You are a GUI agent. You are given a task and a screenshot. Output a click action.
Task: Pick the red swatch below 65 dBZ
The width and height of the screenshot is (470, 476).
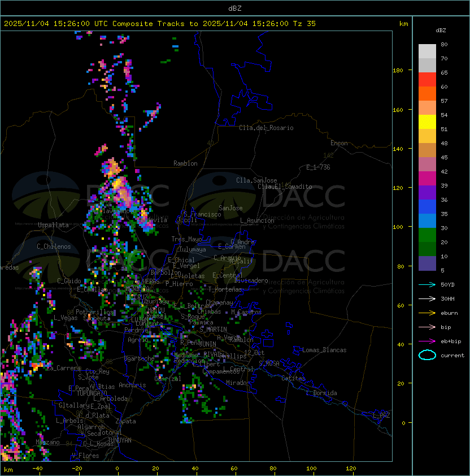pyautogui.click(x=427, y=80)
